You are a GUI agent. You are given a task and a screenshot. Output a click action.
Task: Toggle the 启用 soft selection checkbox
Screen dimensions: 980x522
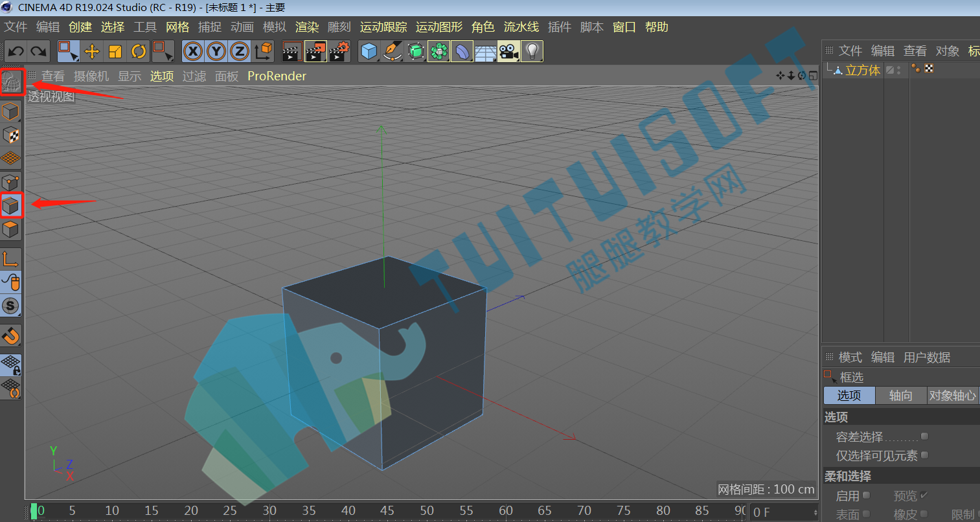point(866,495)
